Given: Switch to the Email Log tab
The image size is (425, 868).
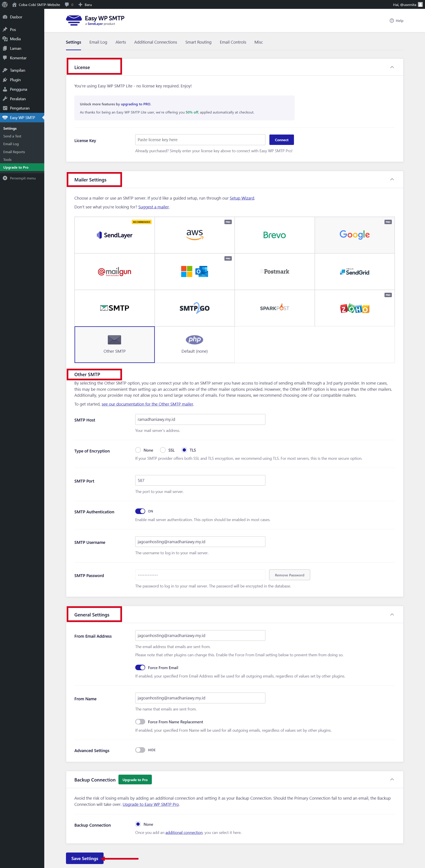Looking at the screenshot, I should pyautogui.click(x=98, y=42).
